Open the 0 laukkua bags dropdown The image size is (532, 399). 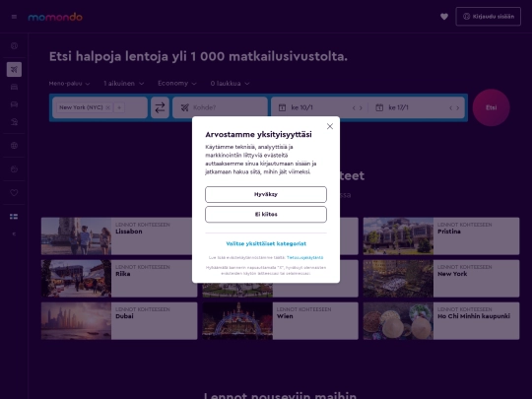230,84
